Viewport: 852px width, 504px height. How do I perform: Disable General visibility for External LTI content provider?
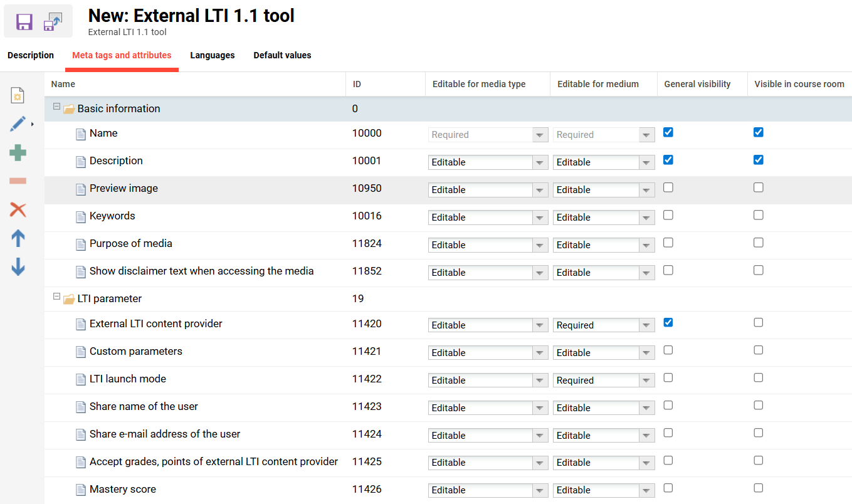(668, 323)
